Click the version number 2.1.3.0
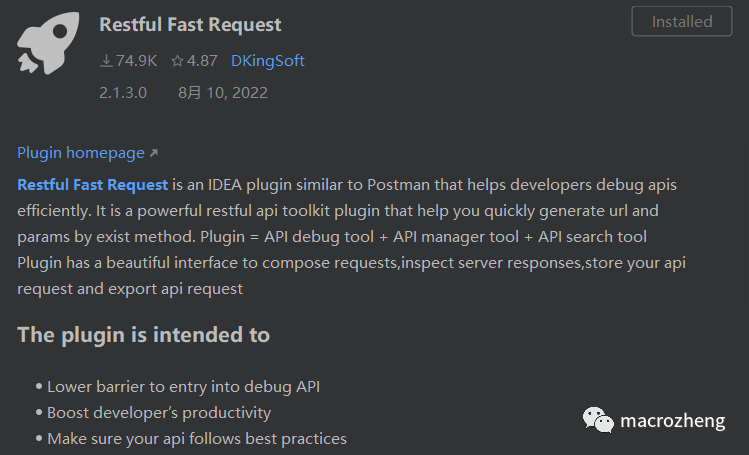Screen dimensions: 749x455 click(123, 93)
